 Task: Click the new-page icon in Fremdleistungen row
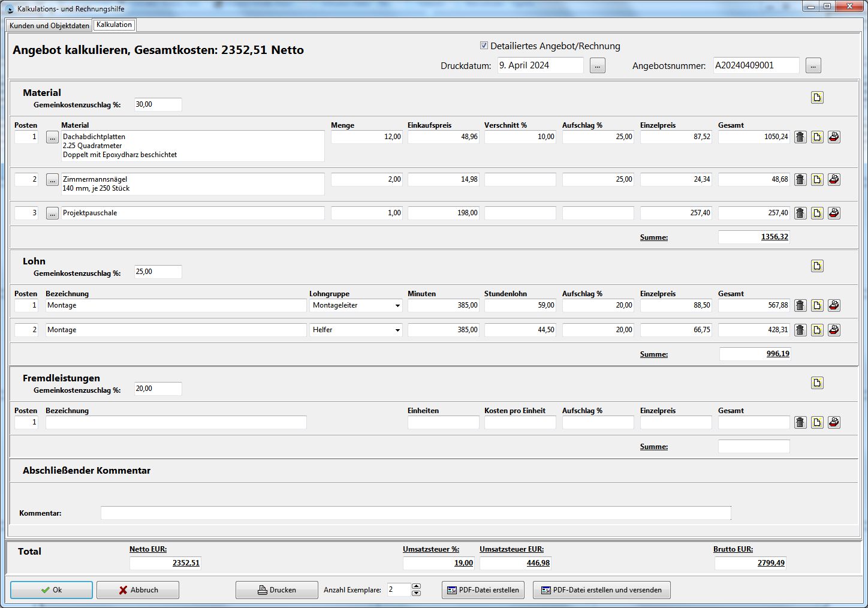tap(817, 423)
